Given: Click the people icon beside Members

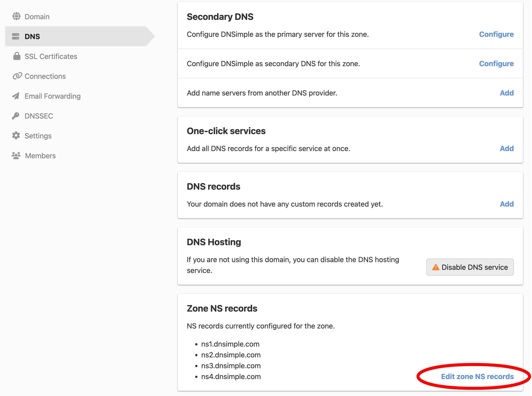Looking at the screenshot, I should (x=16, y=156).
